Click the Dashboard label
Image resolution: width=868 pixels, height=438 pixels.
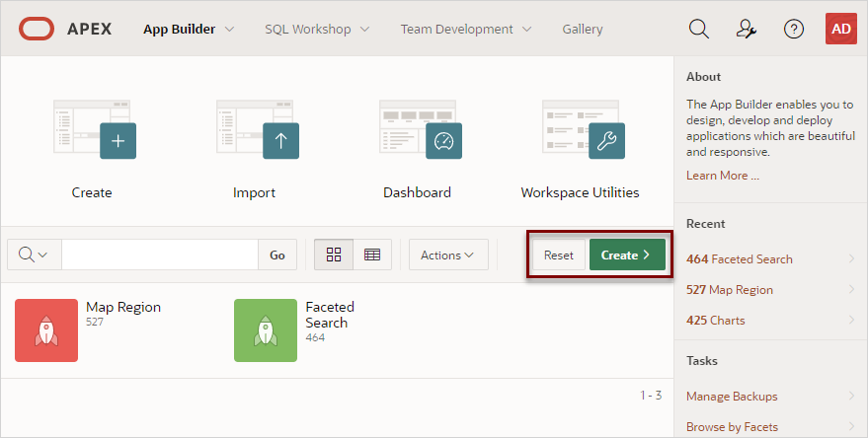[417, 192]
